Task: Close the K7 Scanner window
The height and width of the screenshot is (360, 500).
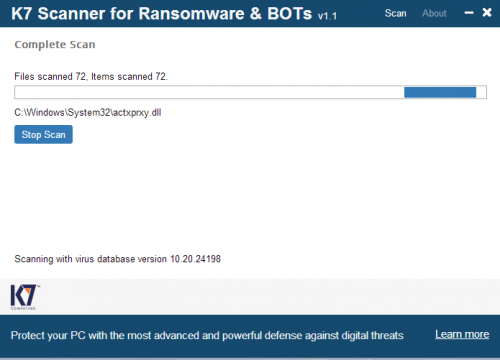Action: [487, 13]
